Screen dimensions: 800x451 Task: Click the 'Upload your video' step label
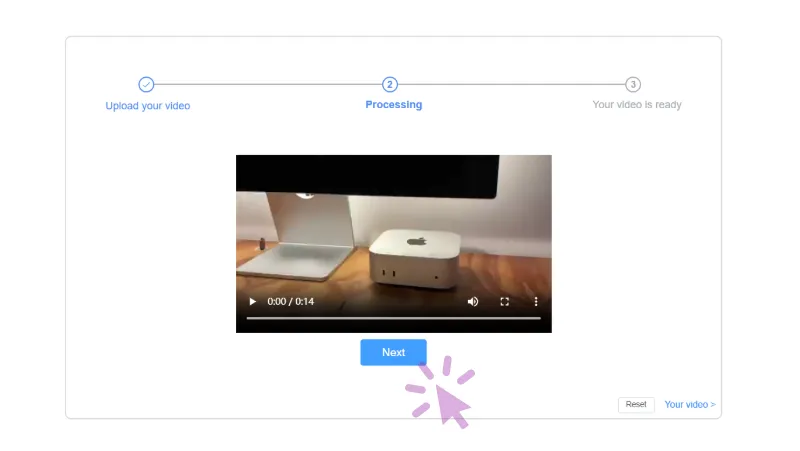[x=147, y=106]
